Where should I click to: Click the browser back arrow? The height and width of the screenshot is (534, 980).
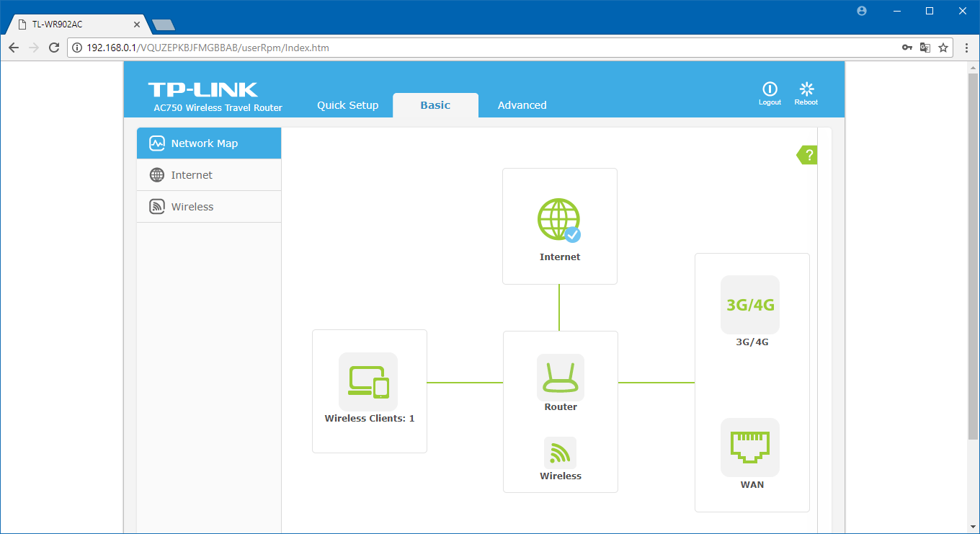click(x=14, y=48)
